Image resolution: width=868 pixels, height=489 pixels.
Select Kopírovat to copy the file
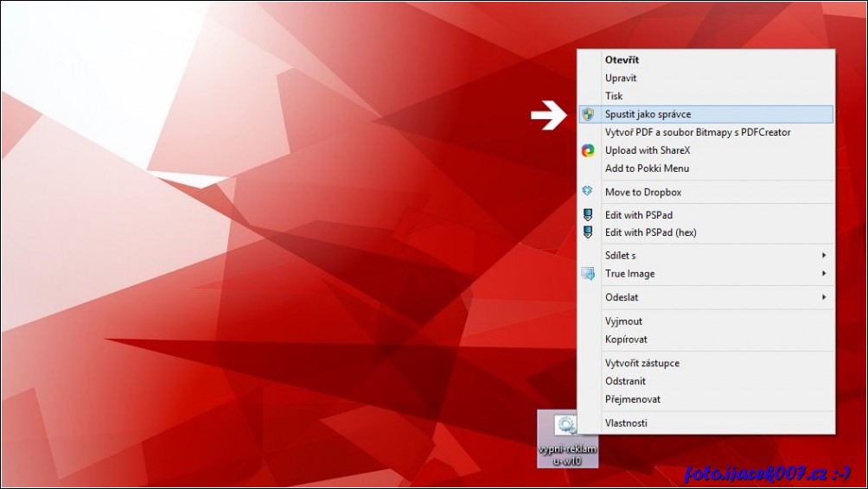click(626, 340)
